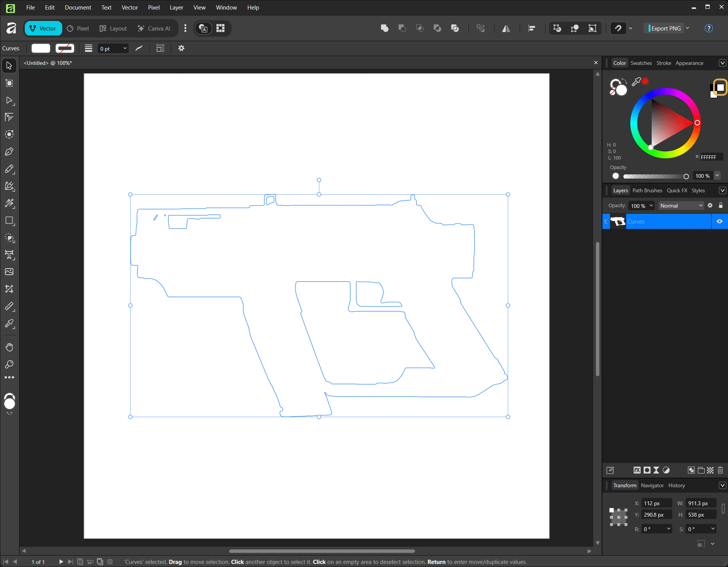The image size is (728, 567).
Task: Open the Quick FX tab
Action: 677,190
